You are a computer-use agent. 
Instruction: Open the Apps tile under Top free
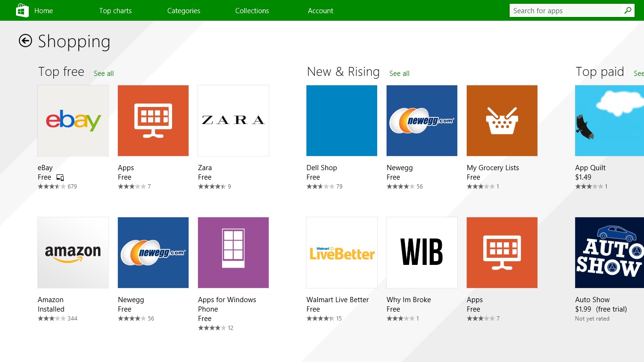click(x=153, y=121)
